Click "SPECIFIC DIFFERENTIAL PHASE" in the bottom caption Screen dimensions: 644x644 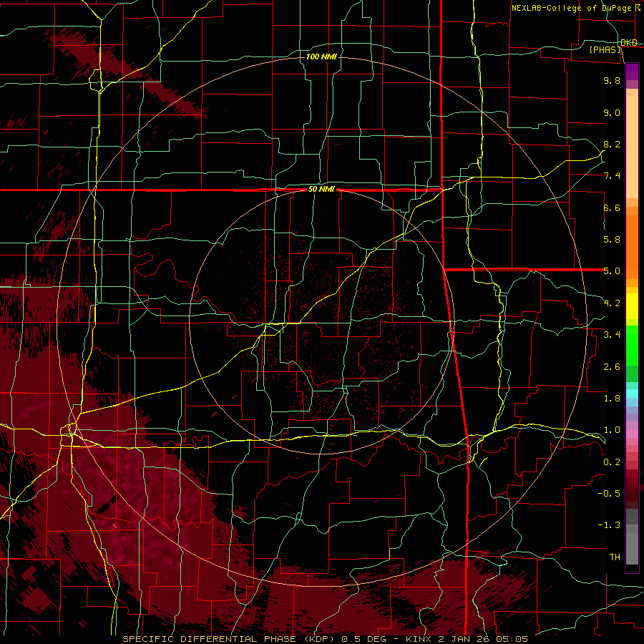coord(209,639)
